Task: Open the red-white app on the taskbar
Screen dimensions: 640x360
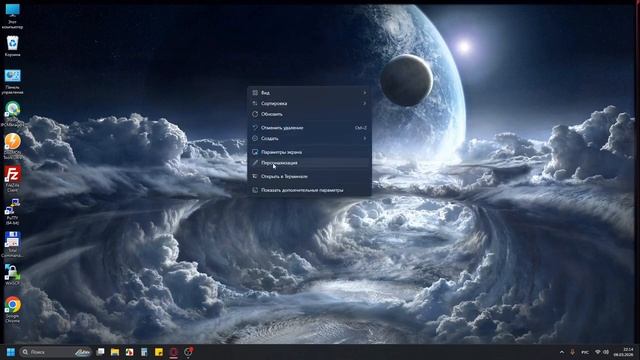Action: tap(129, 352)
